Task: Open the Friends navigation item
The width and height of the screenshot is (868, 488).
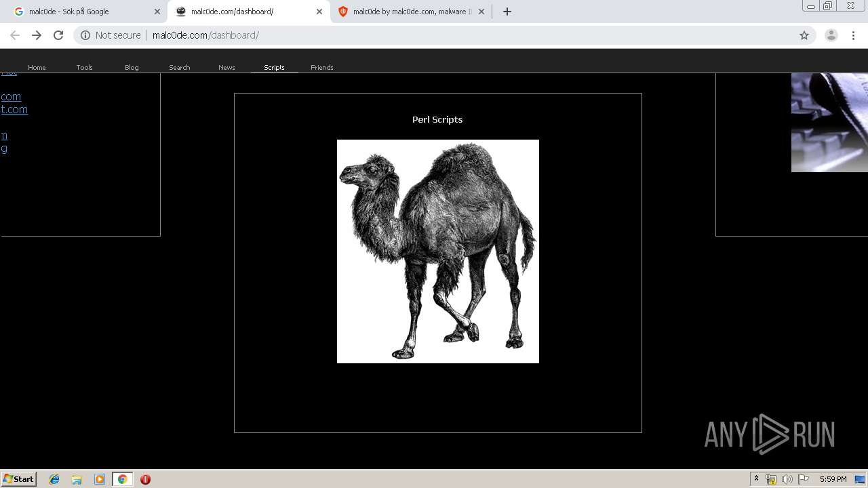Action: [321, 67]
